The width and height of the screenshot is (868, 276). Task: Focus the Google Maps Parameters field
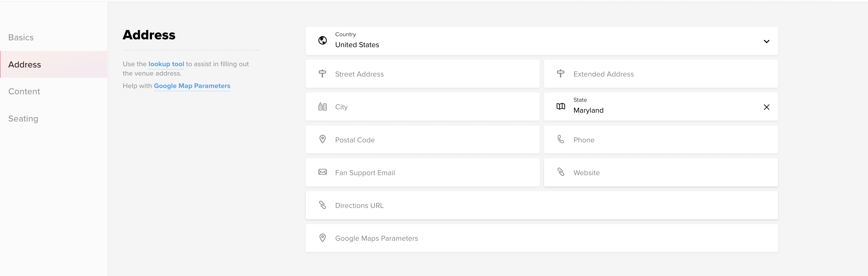click(542, 238)
